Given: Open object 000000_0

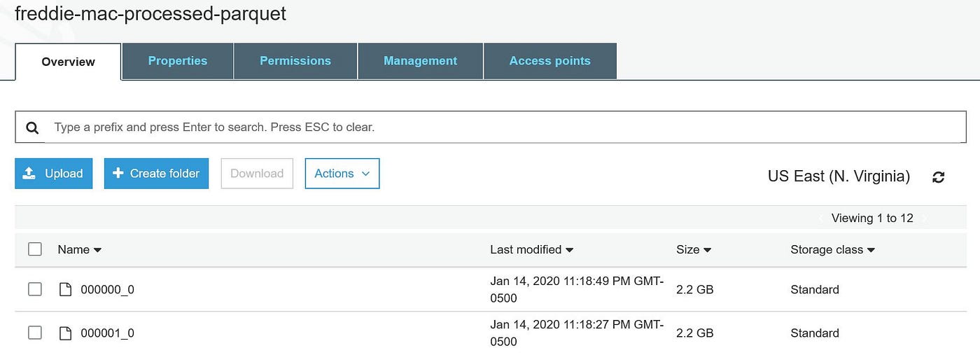Looking at the screenshot, I should click(x=107, y=289).
